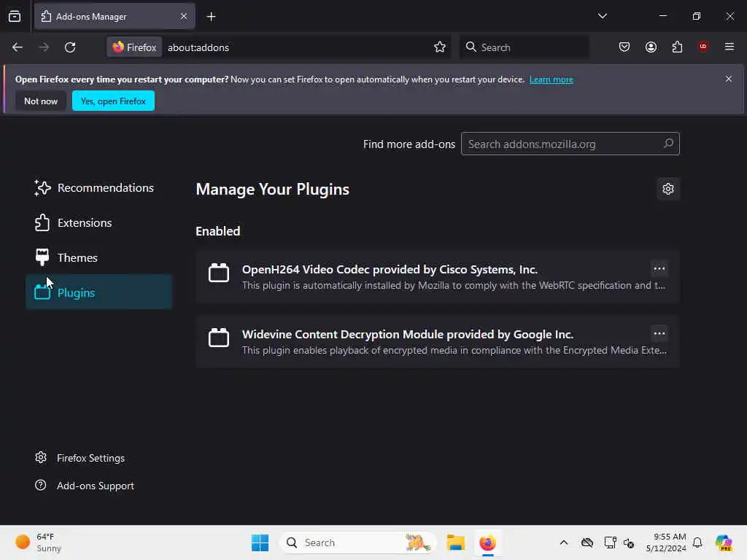Open the Learn more link
Viewport: 747px width, 560px height.
[551, 79]
